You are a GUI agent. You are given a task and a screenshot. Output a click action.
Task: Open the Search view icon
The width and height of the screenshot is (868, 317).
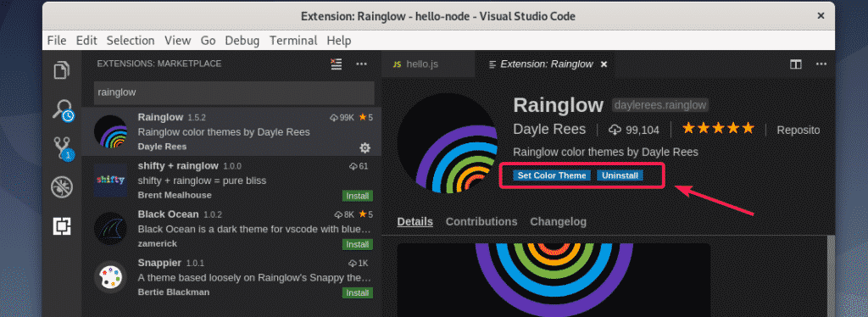62,109
